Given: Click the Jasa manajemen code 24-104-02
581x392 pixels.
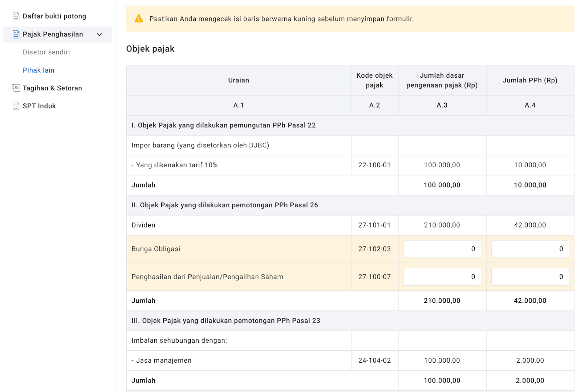Looking at the screenshot, I should tap(374, 360).
